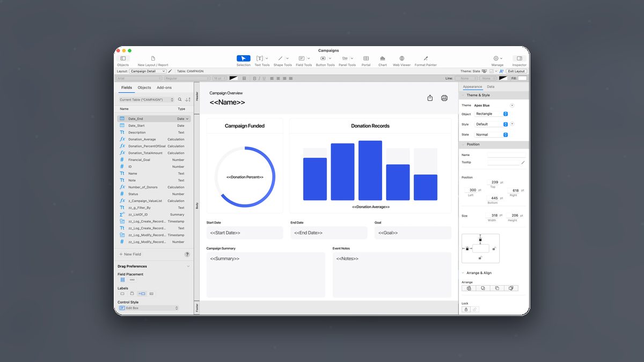Screen dimensions: 644x362
Task: Click the Theme Apex Blue arrow button
Action: (512, 105)
